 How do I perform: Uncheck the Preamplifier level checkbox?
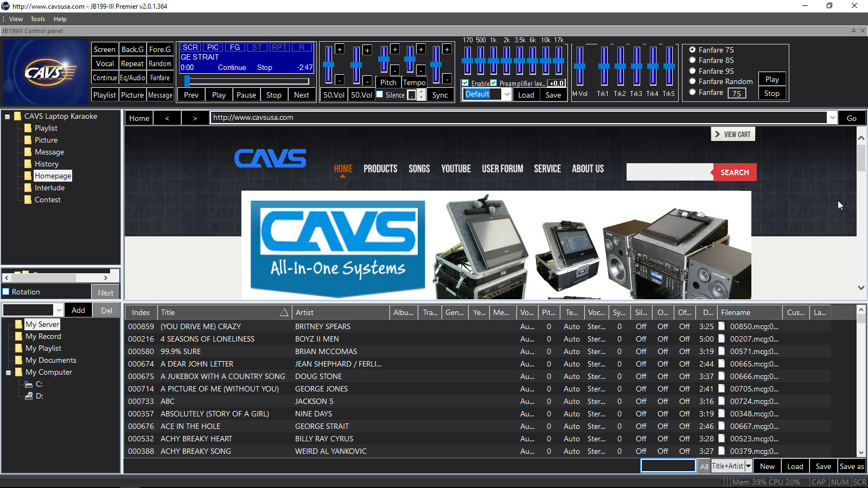coord(494,83)
